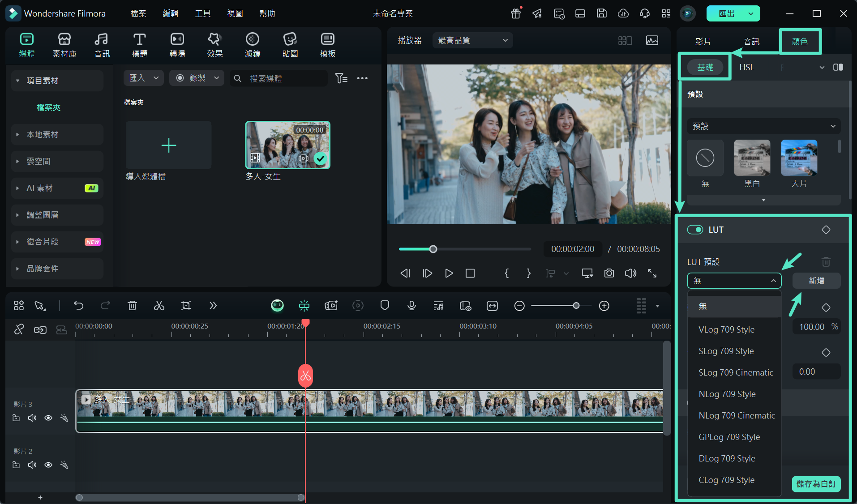Click the undo icon in timeline toolbar
The width and height of the screenshot is (857, 504).
[x=79, y=306]
